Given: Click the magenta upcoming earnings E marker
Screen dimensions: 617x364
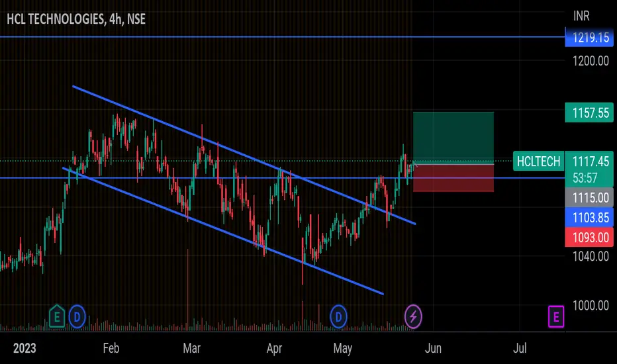Looking at the screenshot, I should [x=556, y=317].
